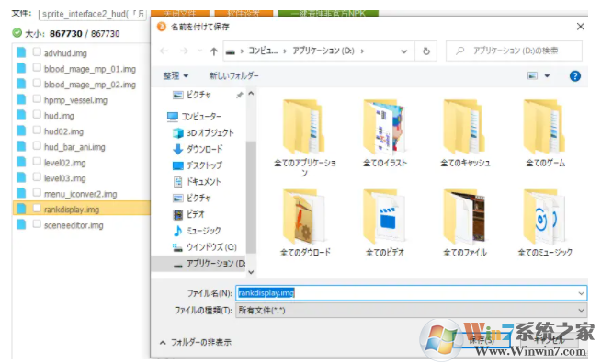Tick the checkbox for level03.img
The height and width of the screenshot is (364, 601).
coord(37,176)
